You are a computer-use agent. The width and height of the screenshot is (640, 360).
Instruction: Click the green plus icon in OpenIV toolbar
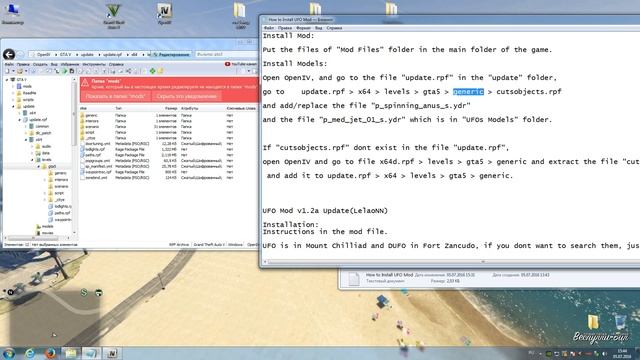(152, 71)
